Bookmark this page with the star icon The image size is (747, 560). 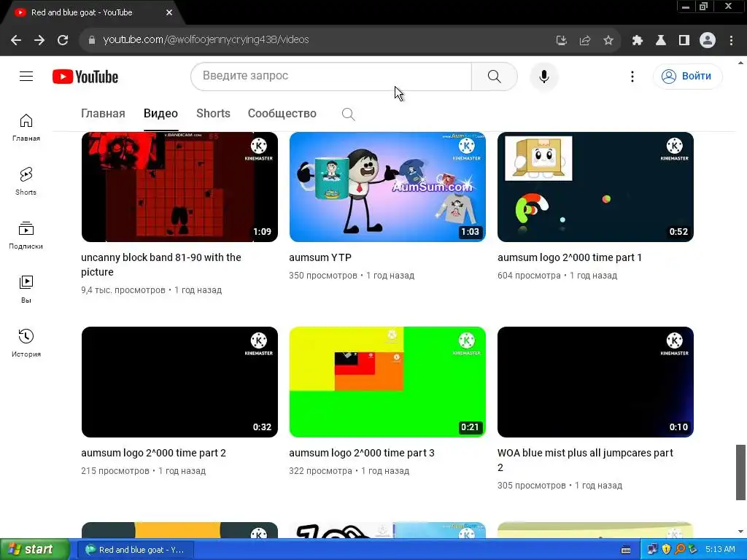point(608,40)
